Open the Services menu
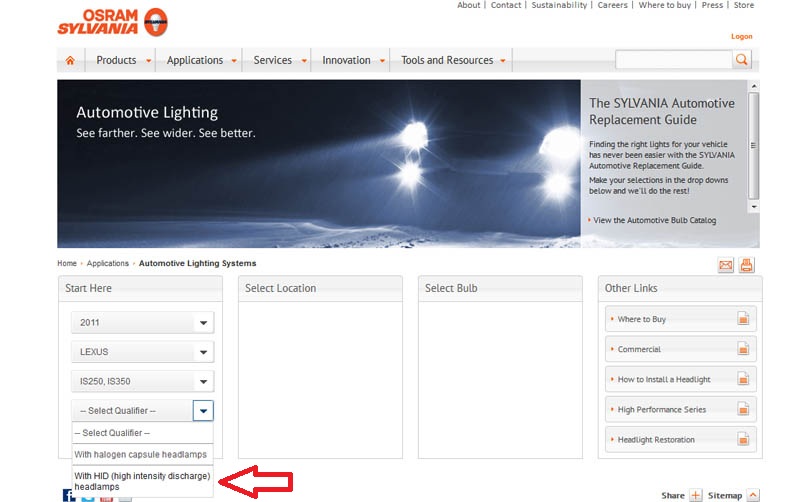Image resolution: width=800 pixels, height=502 pixels. [x=277, y=60]
